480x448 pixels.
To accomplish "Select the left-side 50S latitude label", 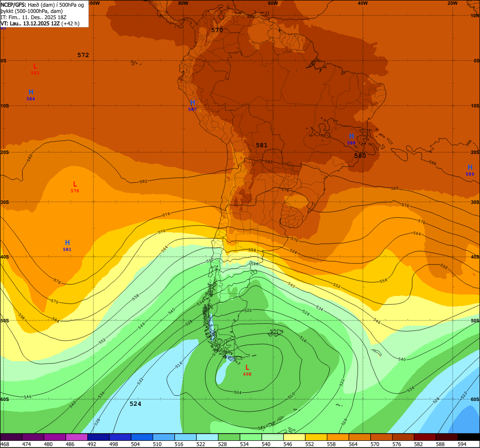I will [4, 321].
